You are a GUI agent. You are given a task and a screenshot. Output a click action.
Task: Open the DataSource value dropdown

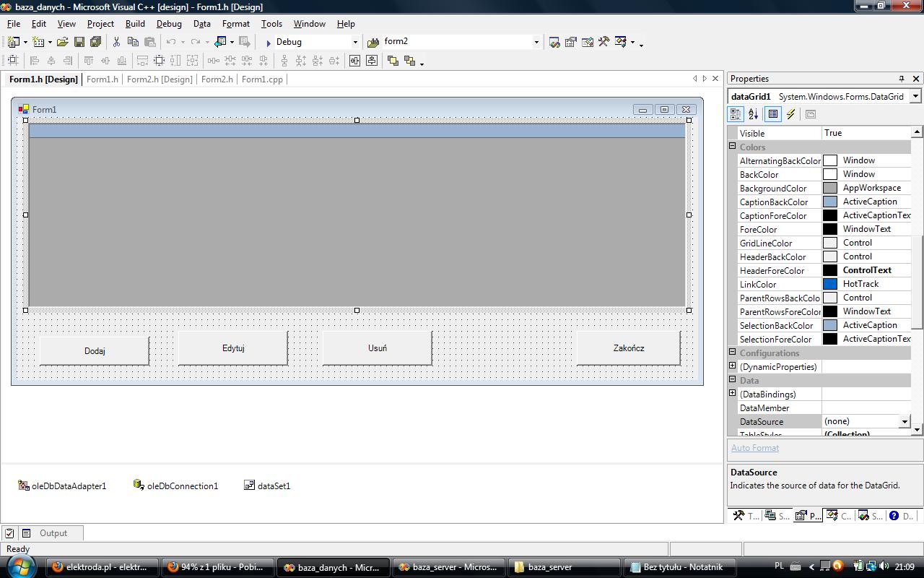904,421
